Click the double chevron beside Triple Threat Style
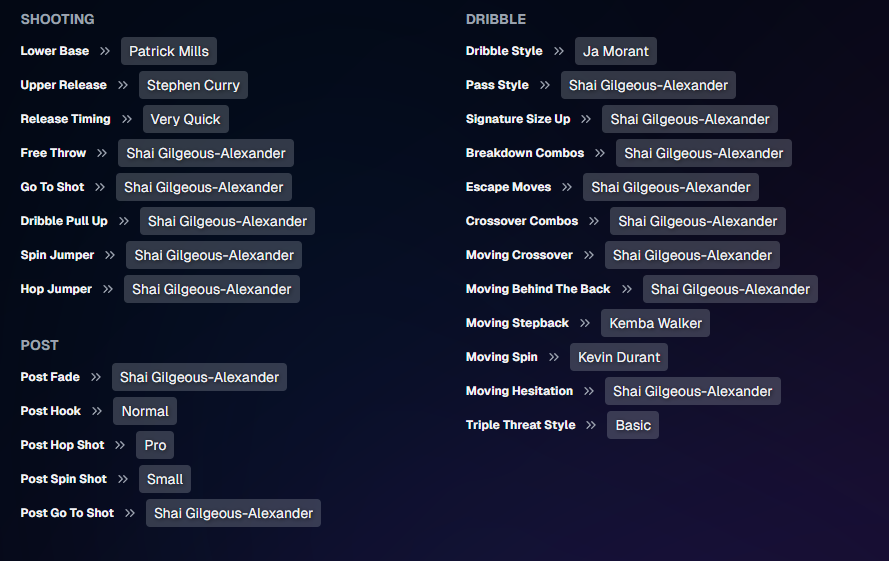Image resolution: width=889 pixels, height=561 pixels. pos(591,425)
